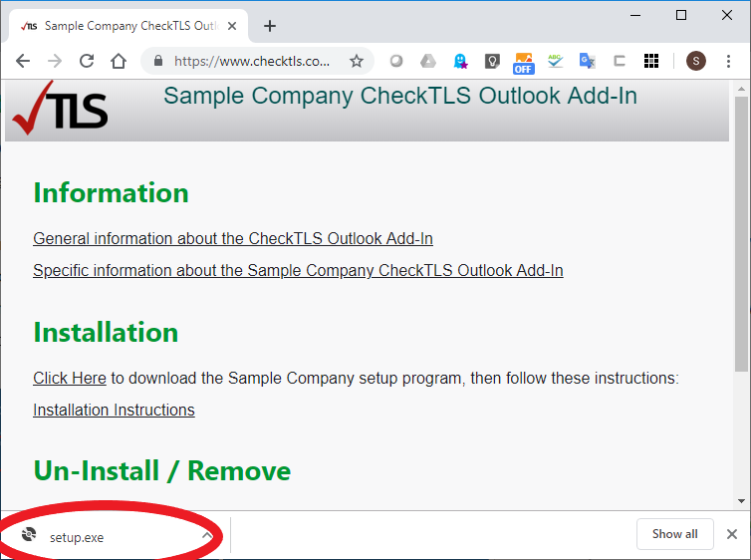Open the Google Translate extension
This screenshot has height=560, width=751.
(588, 61)
